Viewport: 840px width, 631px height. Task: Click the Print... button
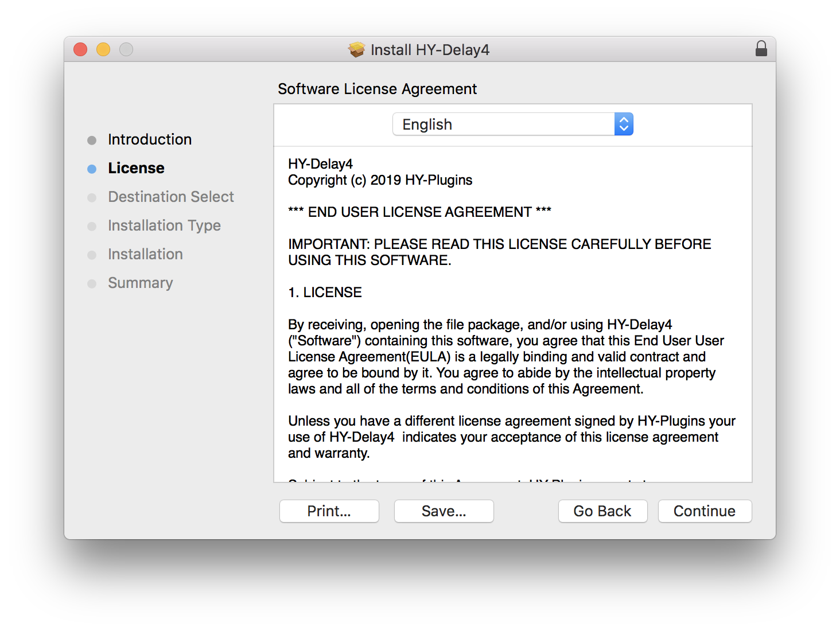point(329,511)
